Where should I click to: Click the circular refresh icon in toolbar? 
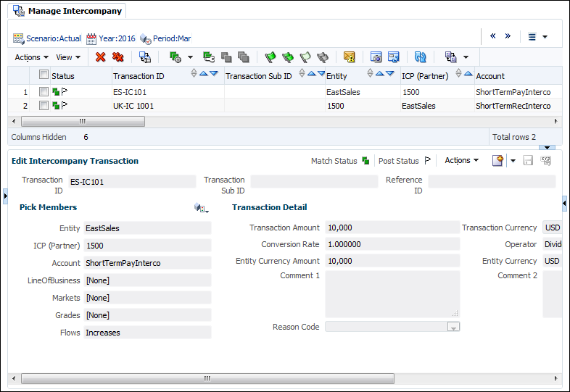[421, 57]
